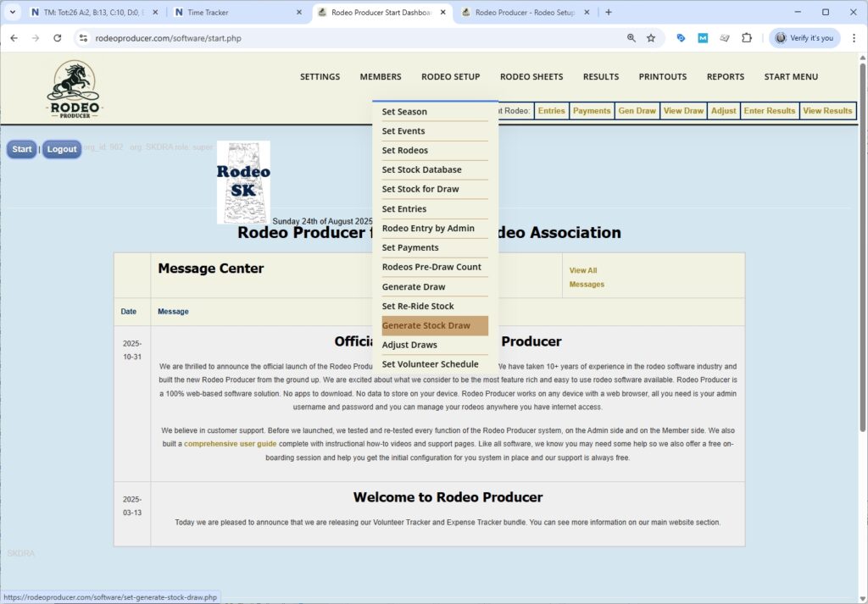
Task: Select Generate Stock Draw from the menu
Action: coord(426,325)
